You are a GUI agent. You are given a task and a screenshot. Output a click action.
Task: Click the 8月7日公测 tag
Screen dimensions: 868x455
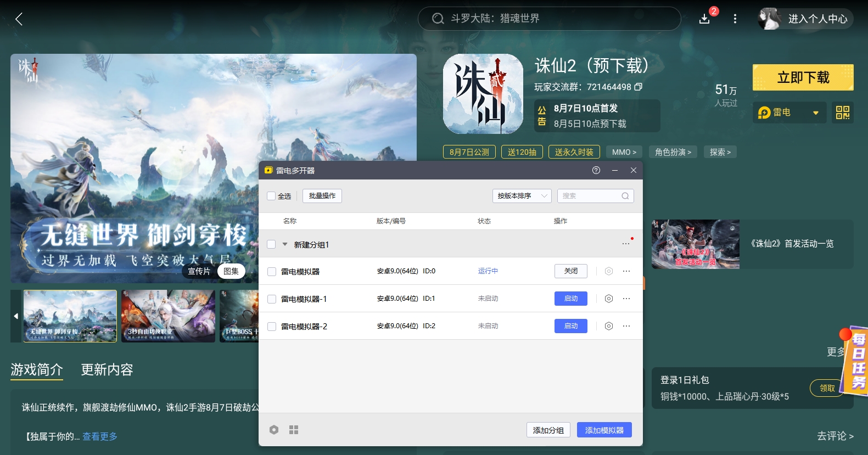[469, 152]
